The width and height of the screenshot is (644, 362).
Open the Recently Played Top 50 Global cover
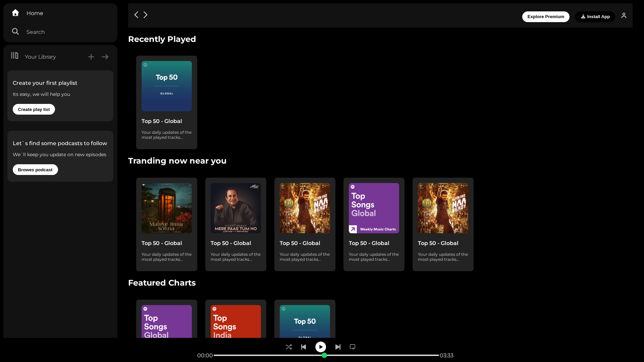pos(167,86)
